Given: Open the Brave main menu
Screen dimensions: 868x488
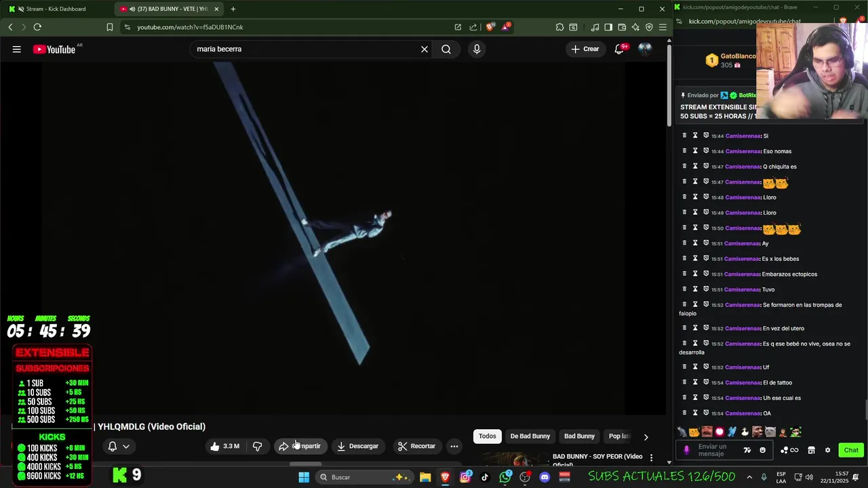Looking at the screenshot, I should 663,27.
